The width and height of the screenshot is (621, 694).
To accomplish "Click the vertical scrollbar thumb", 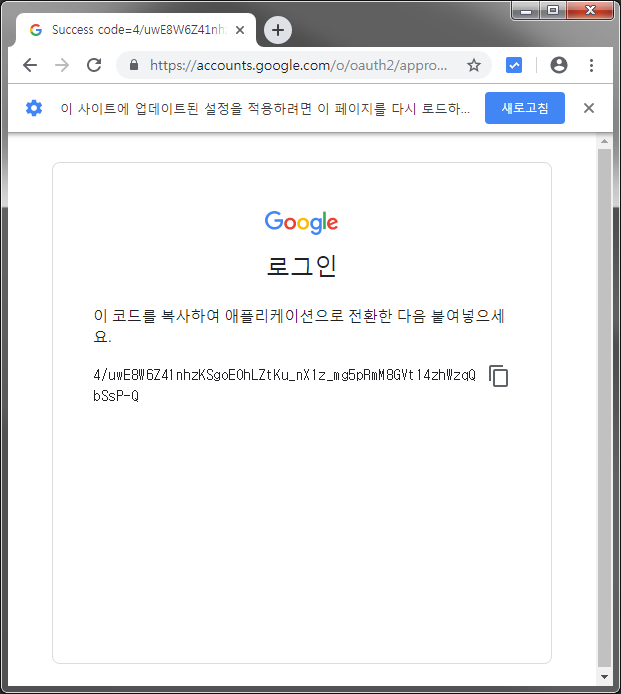I will [x=604, y=408].
